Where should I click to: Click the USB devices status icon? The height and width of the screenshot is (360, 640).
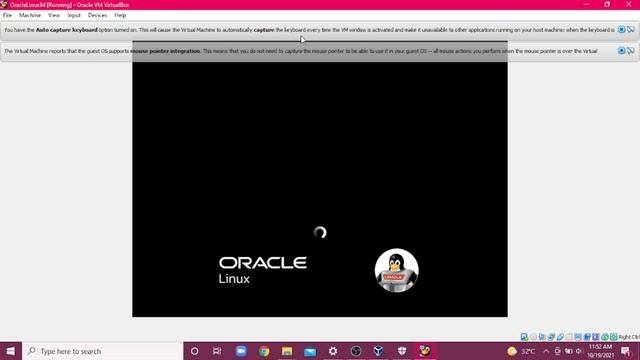(x=560, y=337)
